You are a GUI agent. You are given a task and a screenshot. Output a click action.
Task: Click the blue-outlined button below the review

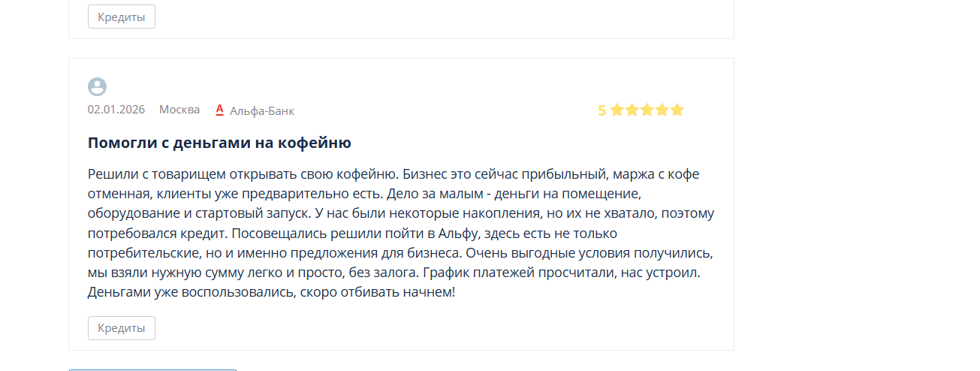pyautogui.click(x=152, y=368)
